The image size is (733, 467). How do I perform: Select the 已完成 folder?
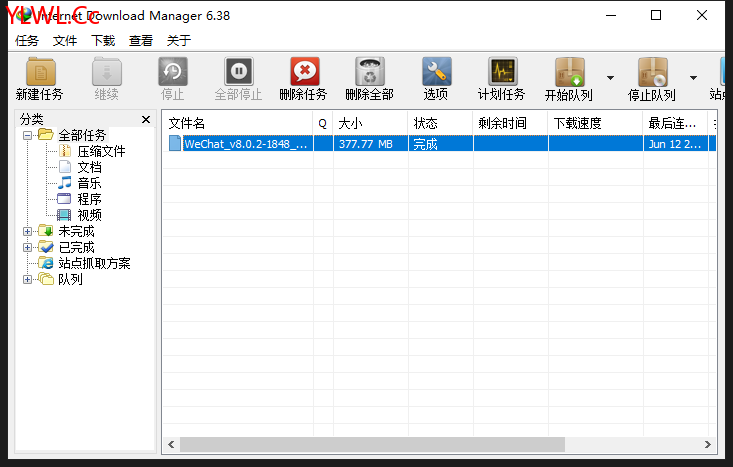point(76,247)
